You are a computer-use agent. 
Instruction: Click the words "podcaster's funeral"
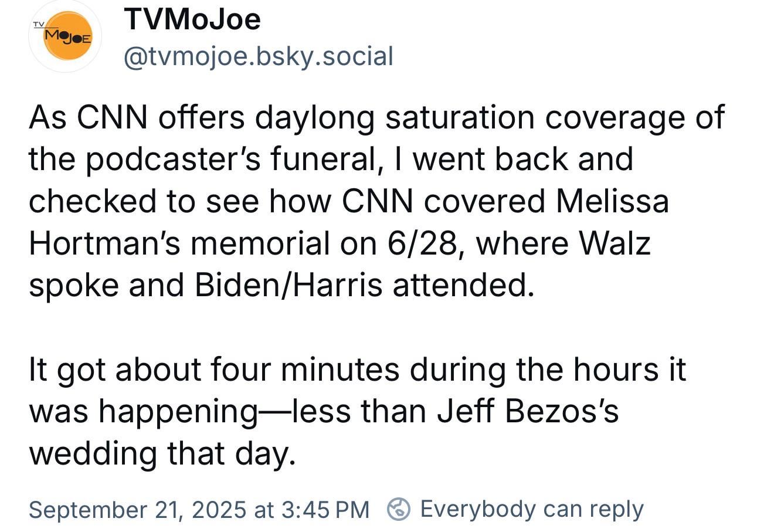tap(232, 160)
